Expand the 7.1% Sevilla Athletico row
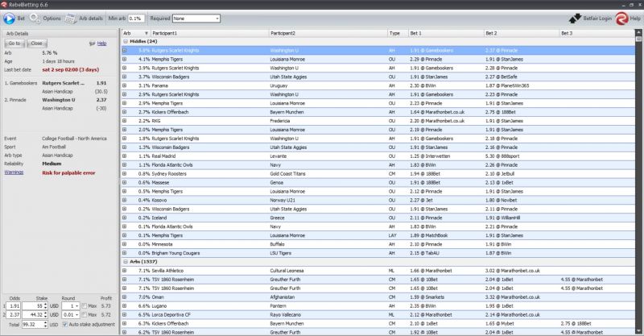This screenshot has width=644, height=336. 125,271
